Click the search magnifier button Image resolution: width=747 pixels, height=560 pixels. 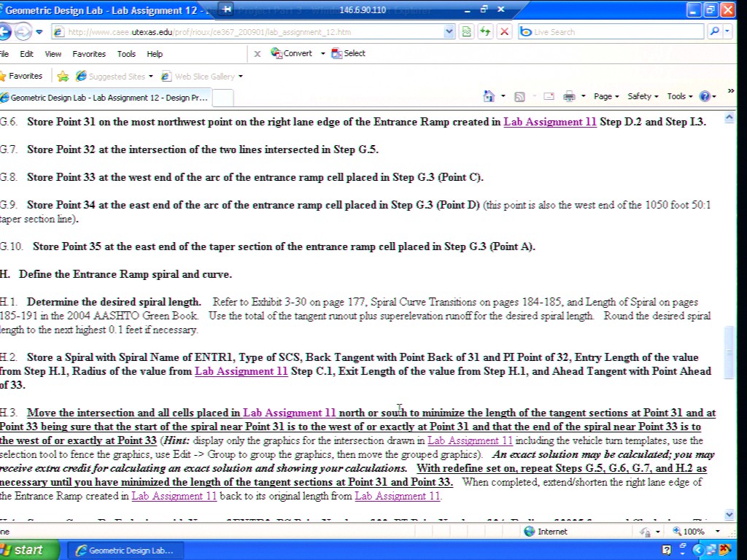(x=713, y=32)
